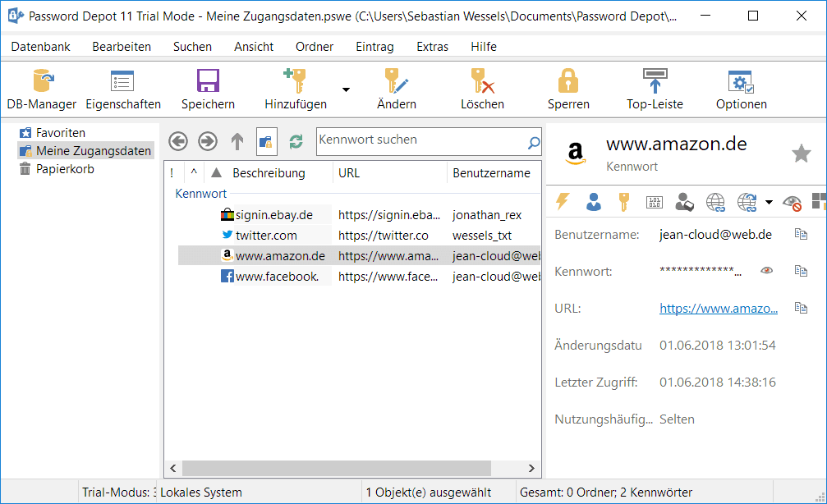Screen dimensions: 827x504
Task: Go forward with right arrow button
Action: tap(208, 141)
